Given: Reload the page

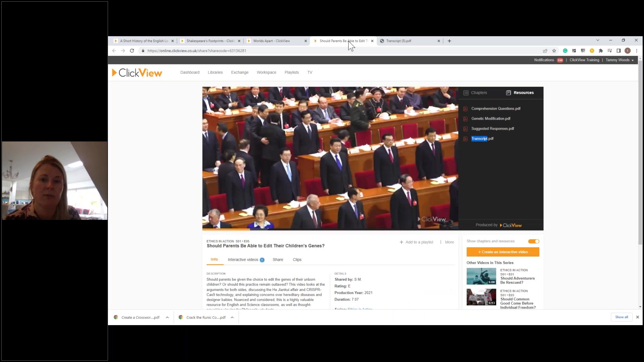Looking at the screenshot, I should [132, 51].
